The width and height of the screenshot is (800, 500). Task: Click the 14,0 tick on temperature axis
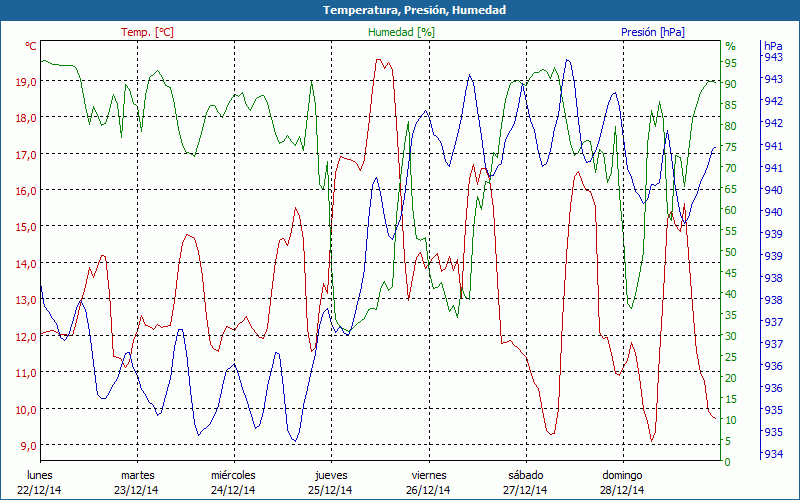pos(27,264)
